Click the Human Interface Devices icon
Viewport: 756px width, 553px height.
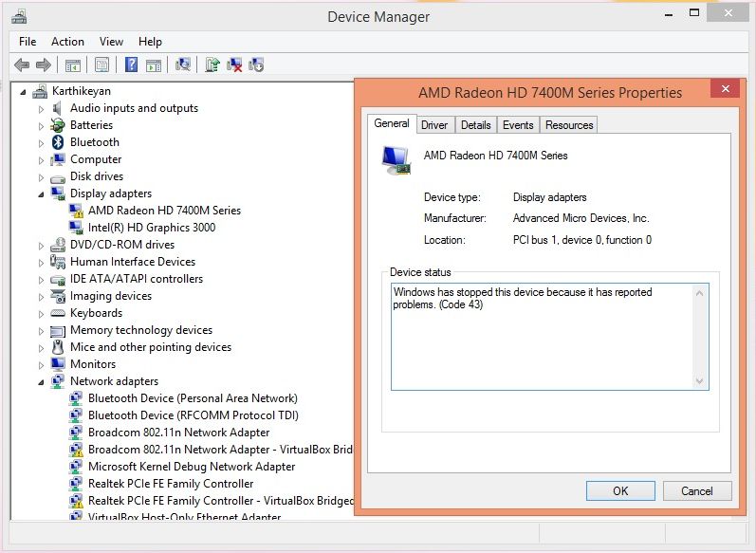[x=58, y=262]
